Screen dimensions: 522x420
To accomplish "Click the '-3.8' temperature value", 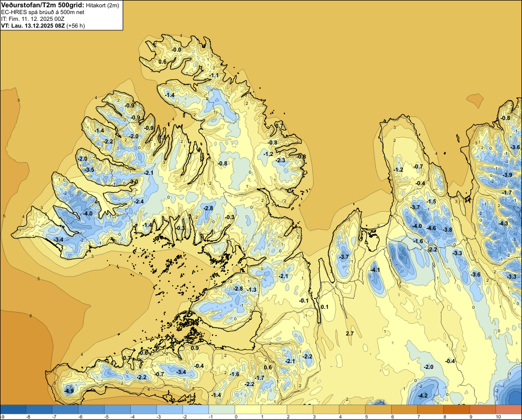I will coord(447,230).
